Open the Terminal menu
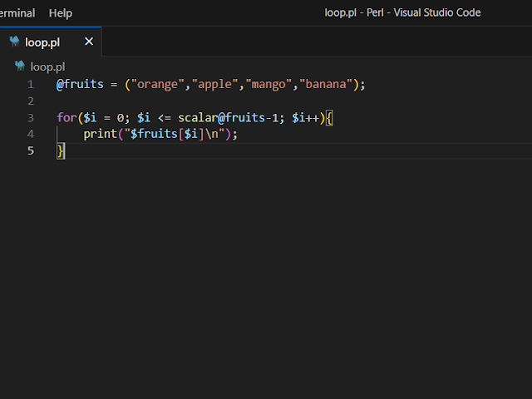Viewport: 532px width, 399px height. (x=17, y=13)
